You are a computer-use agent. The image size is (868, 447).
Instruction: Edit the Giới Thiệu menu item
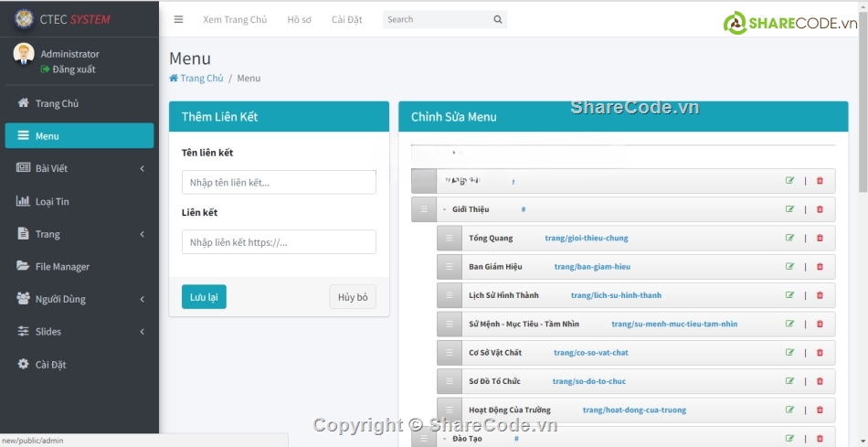tap(790, 208)
